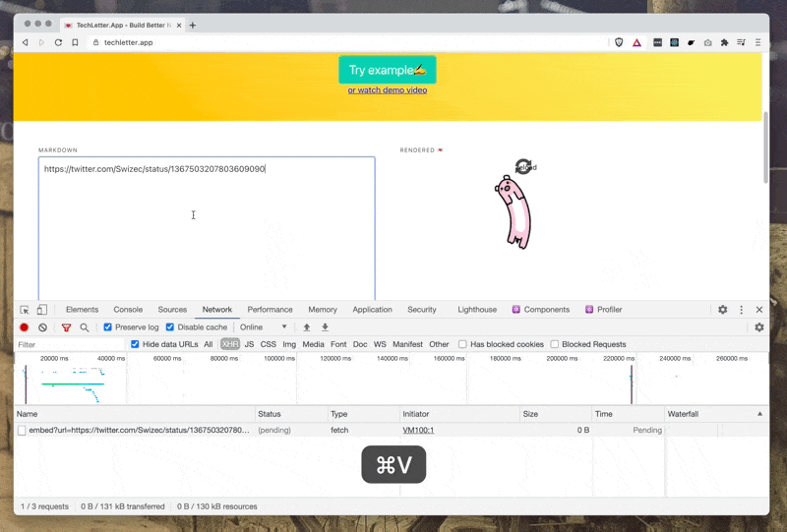Image resolution: width=787 pixels, height=532 pixels.
Task: Bookmark this page with bookmark icon
Action: (75, 42)
